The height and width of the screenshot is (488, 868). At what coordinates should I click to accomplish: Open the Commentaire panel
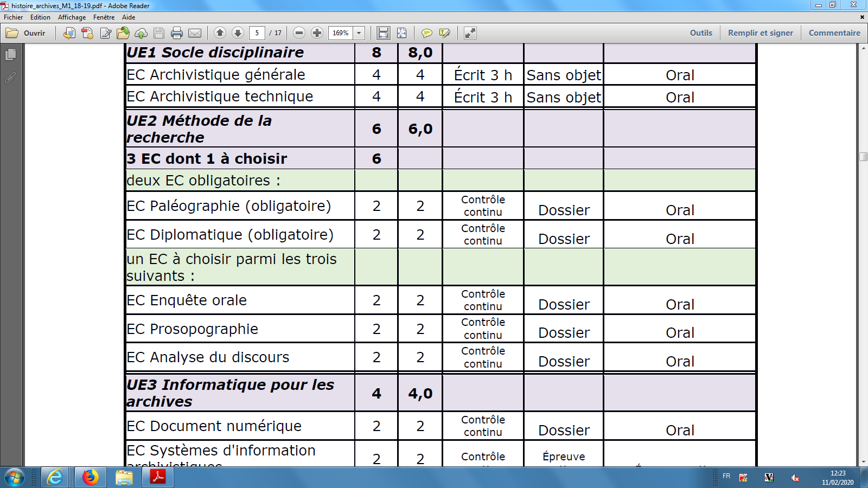click(834, 33)
